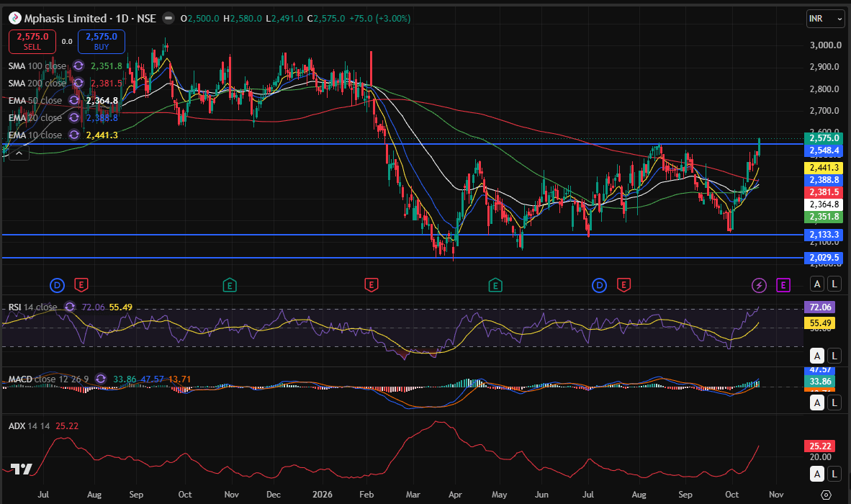This screenshot has height=504, width=851.
Task: Toggle log scale L on RSI pane
Action: pyautogui.click(x=834, y=356)
